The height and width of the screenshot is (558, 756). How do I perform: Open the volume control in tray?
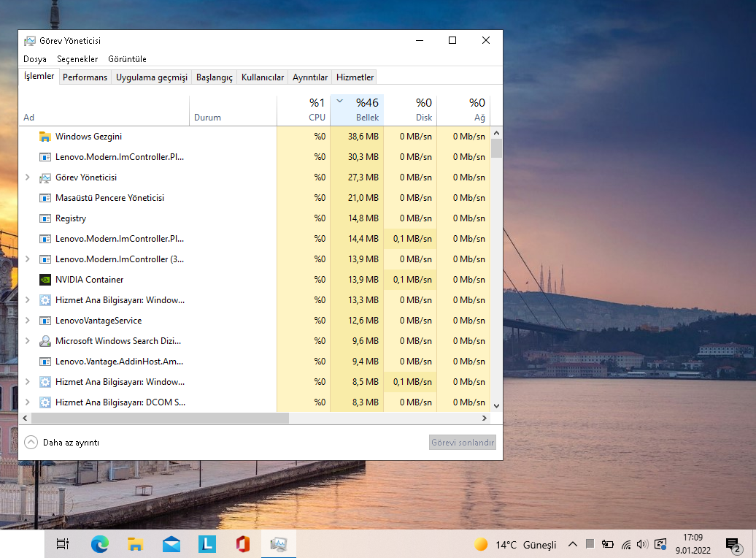coord(642,544)
